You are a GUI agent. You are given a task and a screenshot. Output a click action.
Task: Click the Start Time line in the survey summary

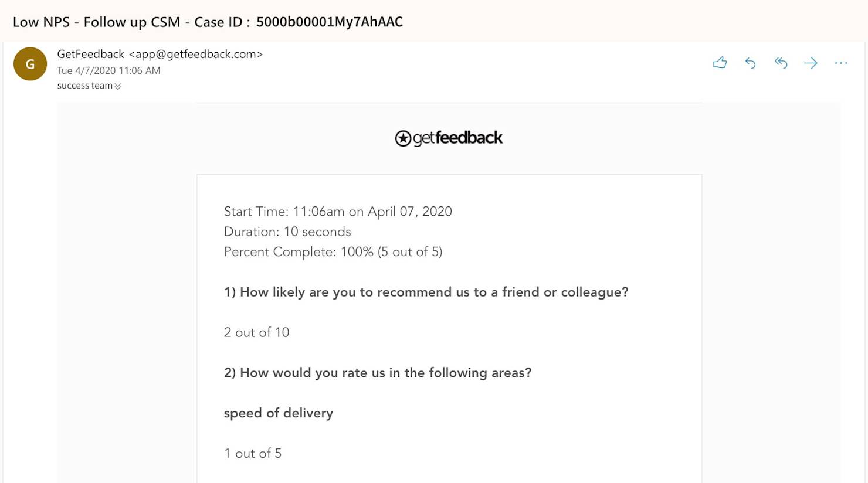click(338, 212)
